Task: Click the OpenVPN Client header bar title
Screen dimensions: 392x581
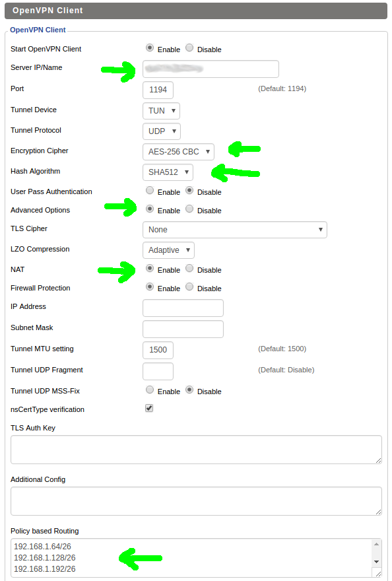Action: (x=48, y=11)
